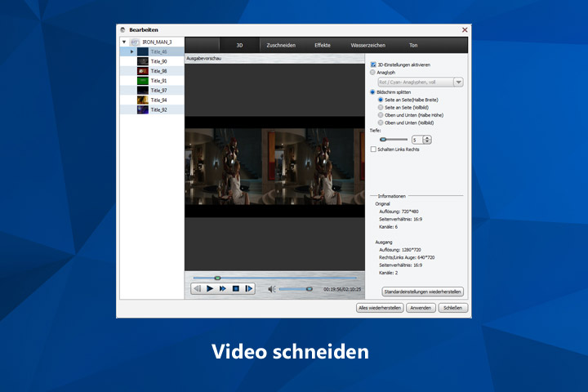Select the Title_94 thumbnail
The width and height of the screenshot is (588, 392).
[143, 100]
